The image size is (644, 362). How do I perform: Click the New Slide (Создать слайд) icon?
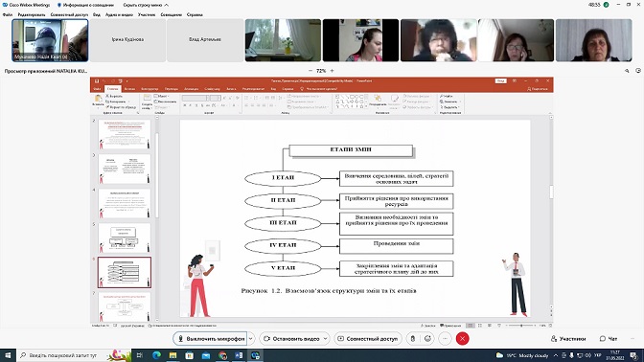point(147,99)
